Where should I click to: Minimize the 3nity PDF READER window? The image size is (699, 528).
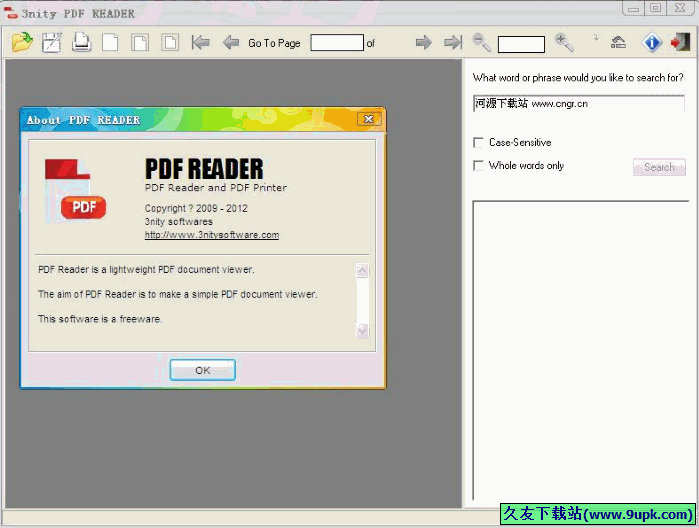(633, 8)
